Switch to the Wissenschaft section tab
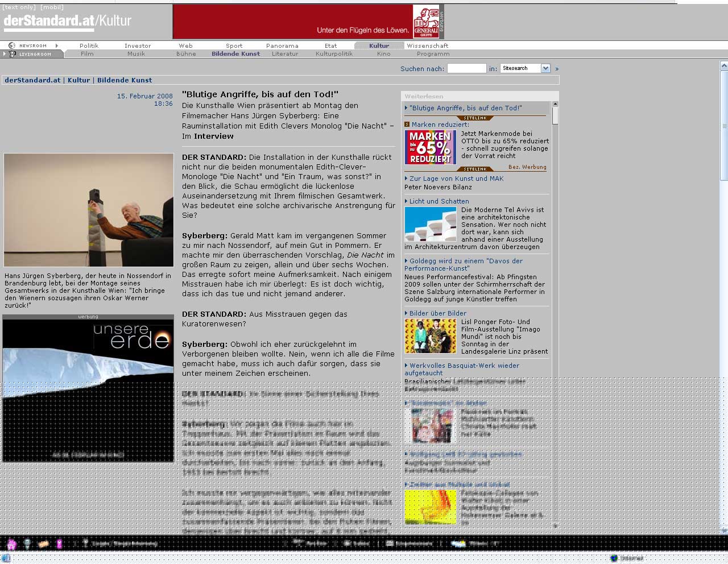This screenshot has width=728, height=564. [427, 45]
